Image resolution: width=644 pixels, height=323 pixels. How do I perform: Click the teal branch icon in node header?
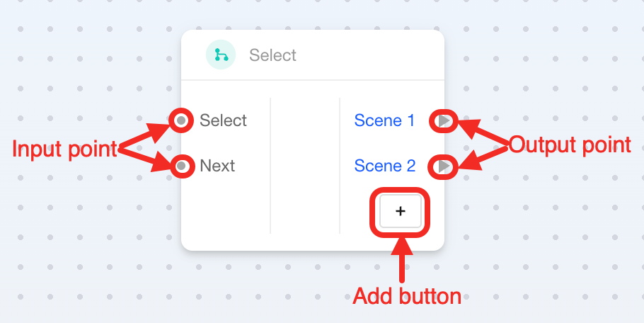point(221,55)
